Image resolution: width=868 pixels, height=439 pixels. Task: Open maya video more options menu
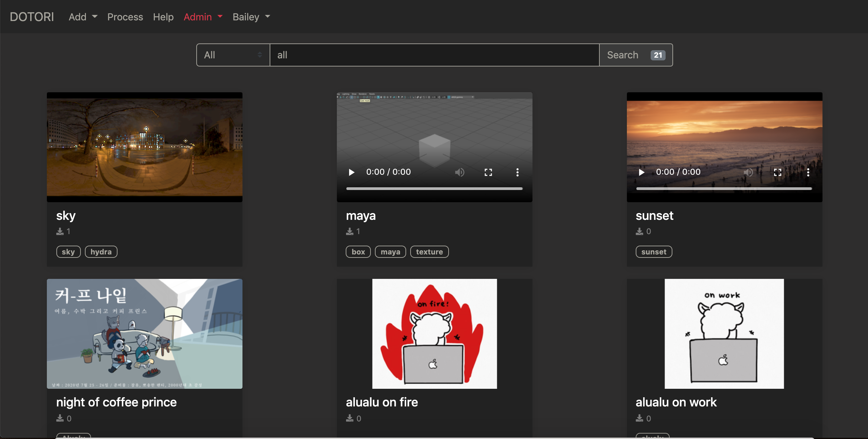517,172
